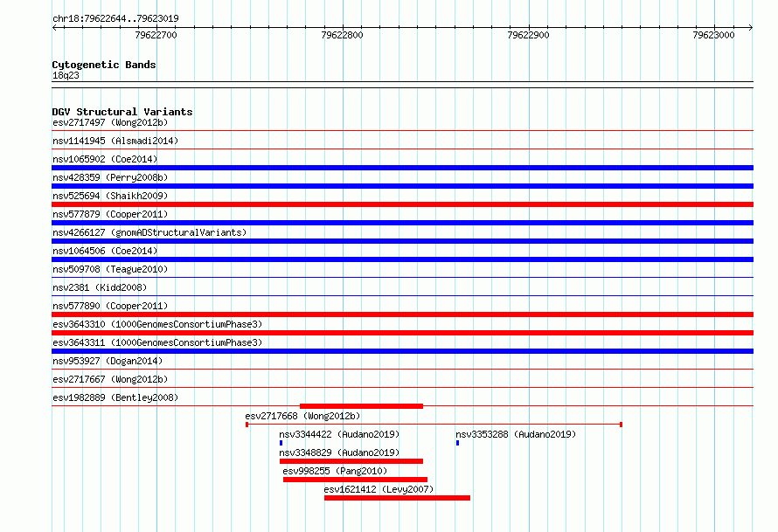Screen dimensions: 778x532
Task: Click the blue bar of nsv577879
Action: 402,223
